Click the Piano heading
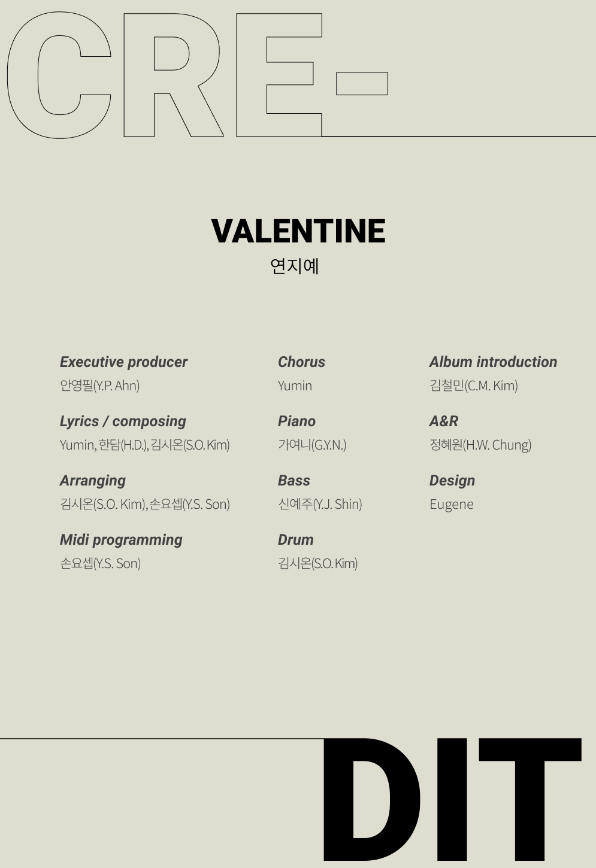The width and height of the screenshot is (596, 868). pos(297,421)
